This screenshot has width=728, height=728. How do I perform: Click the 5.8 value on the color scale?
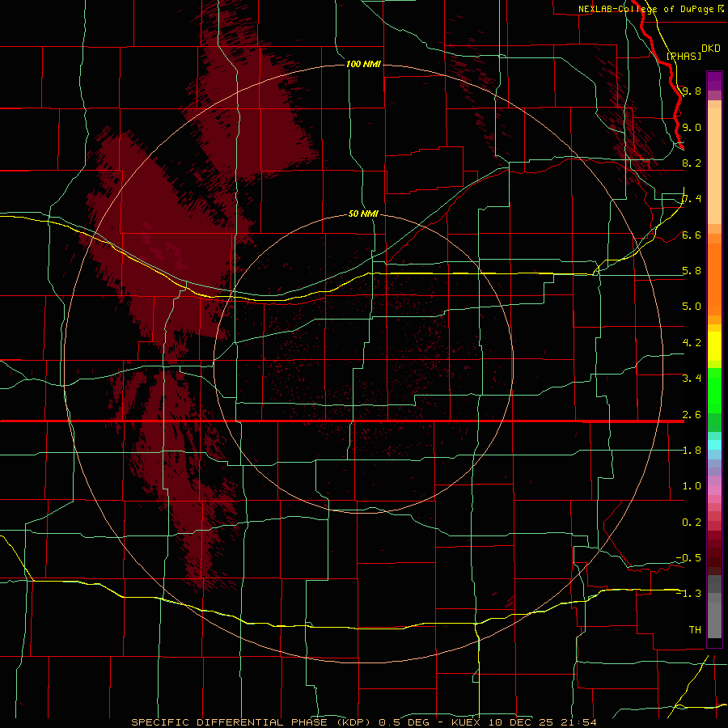click(692, 271)
